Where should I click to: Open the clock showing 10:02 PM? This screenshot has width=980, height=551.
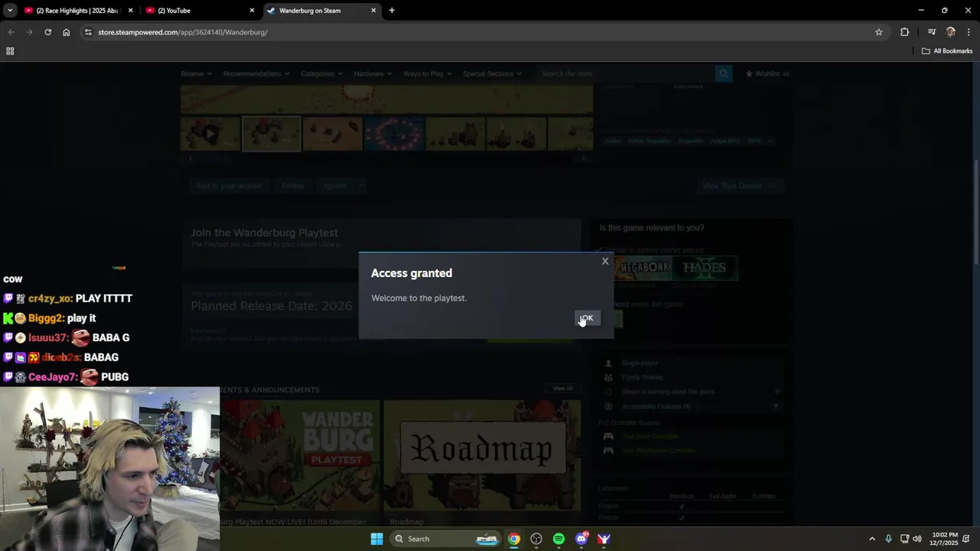click(x=943, y=539)
